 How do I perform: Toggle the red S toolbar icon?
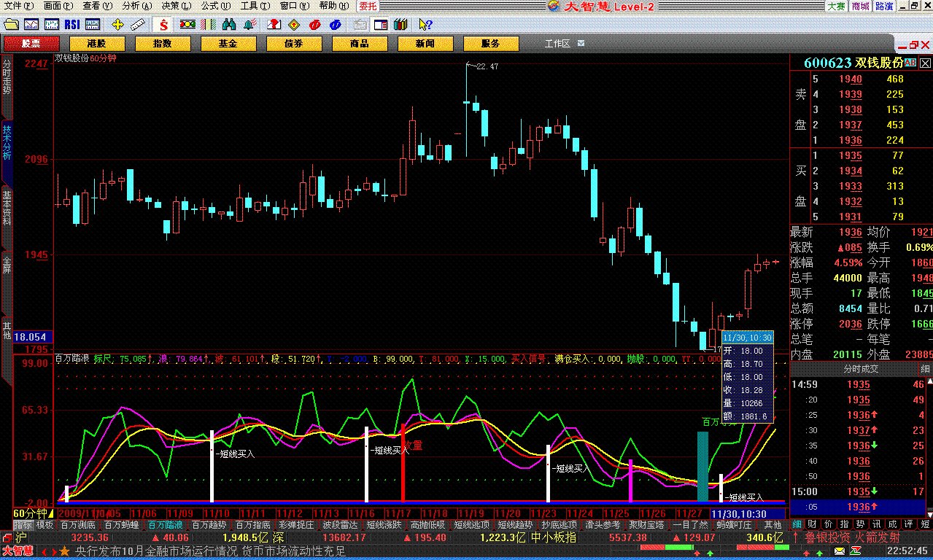click(163, 25)
